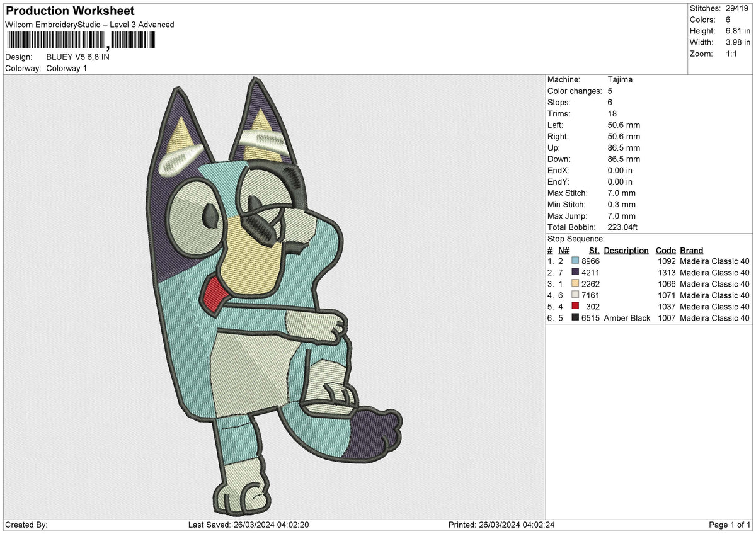This screenshot has width=756, height=534.
Task: Click the Height value '6.81 in'
Action: (738, 31)
